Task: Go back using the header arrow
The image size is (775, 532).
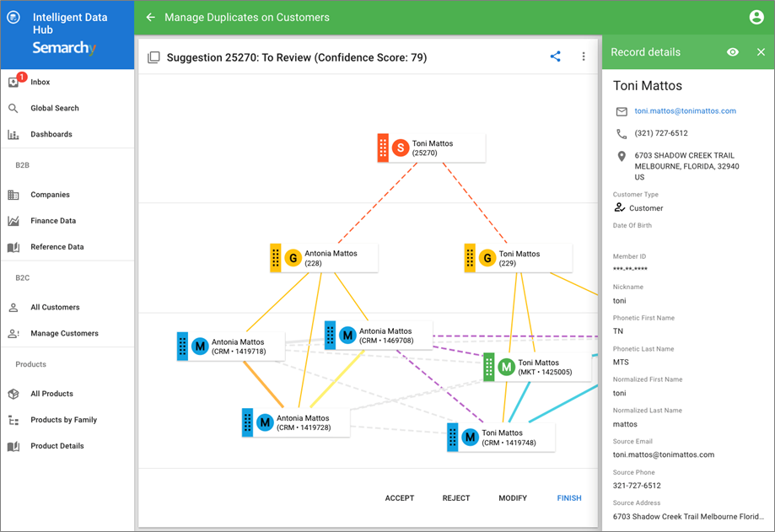Action: coord(151,18)
